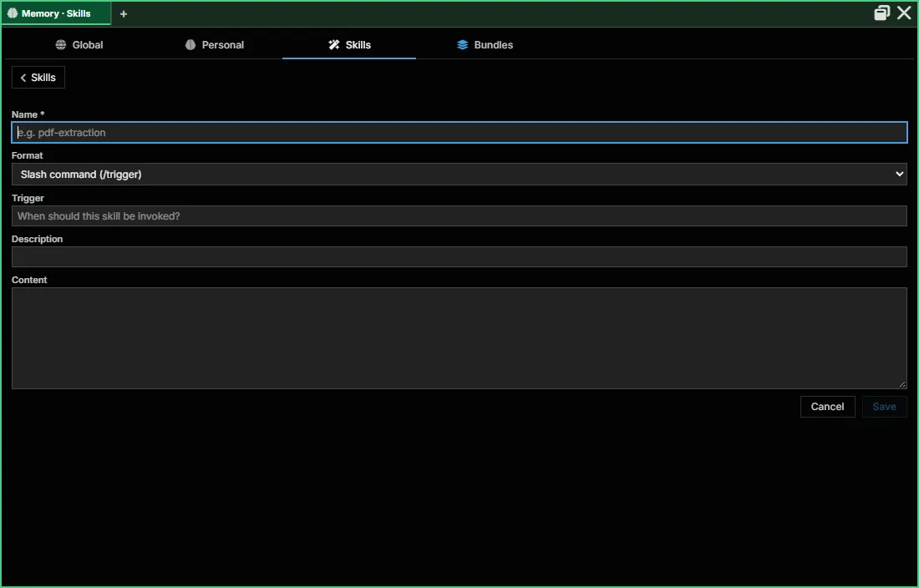Go back to the Skills list

click(38, 78)
